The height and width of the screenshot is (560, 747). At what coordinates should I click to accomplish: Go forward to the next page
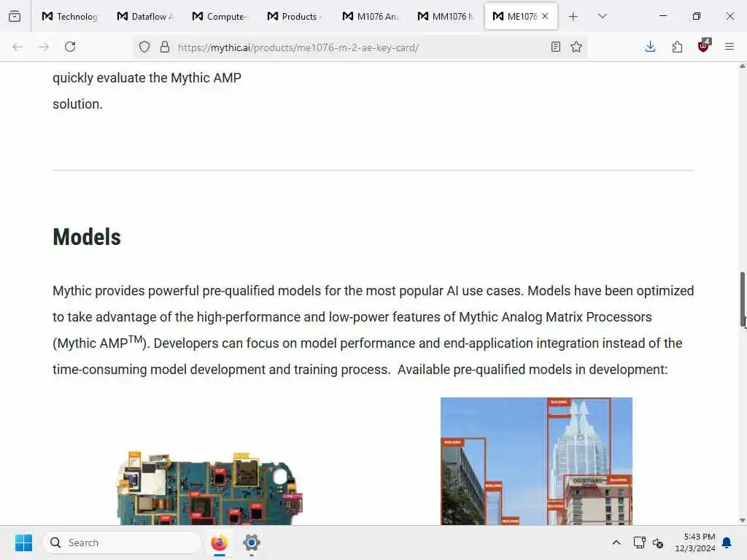44,47
